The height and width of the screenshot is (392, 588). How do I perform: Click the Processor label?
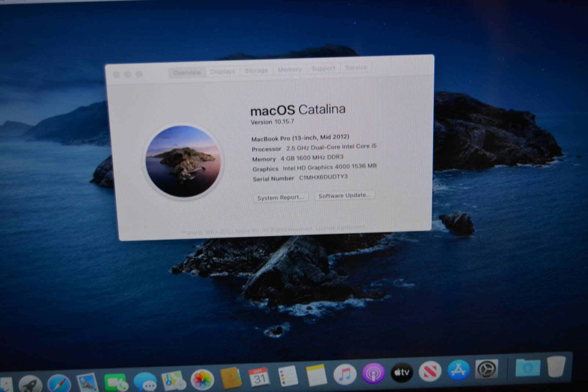[266, 149]
